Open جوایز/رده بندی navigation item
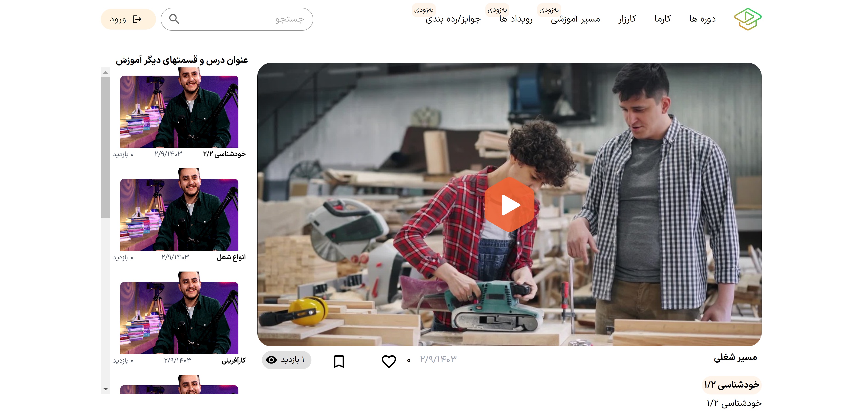This screenshot has width=868, height=419. coord(453,19)
